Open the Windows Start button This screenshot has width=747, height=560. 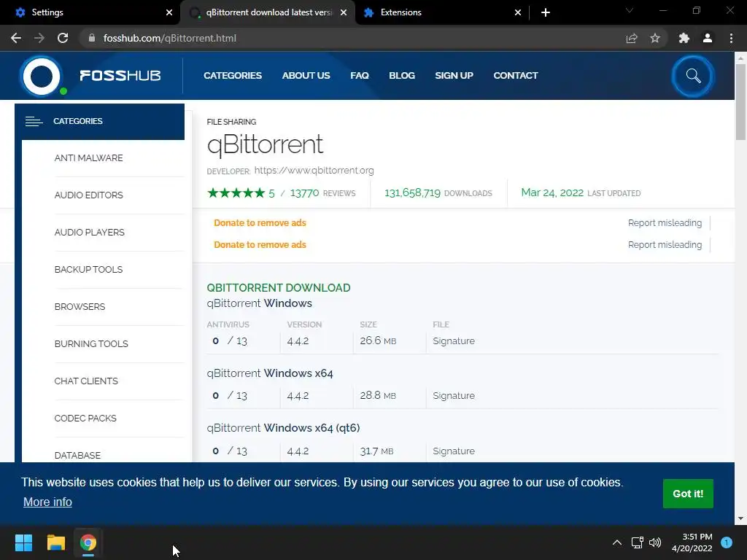point(23,542)
